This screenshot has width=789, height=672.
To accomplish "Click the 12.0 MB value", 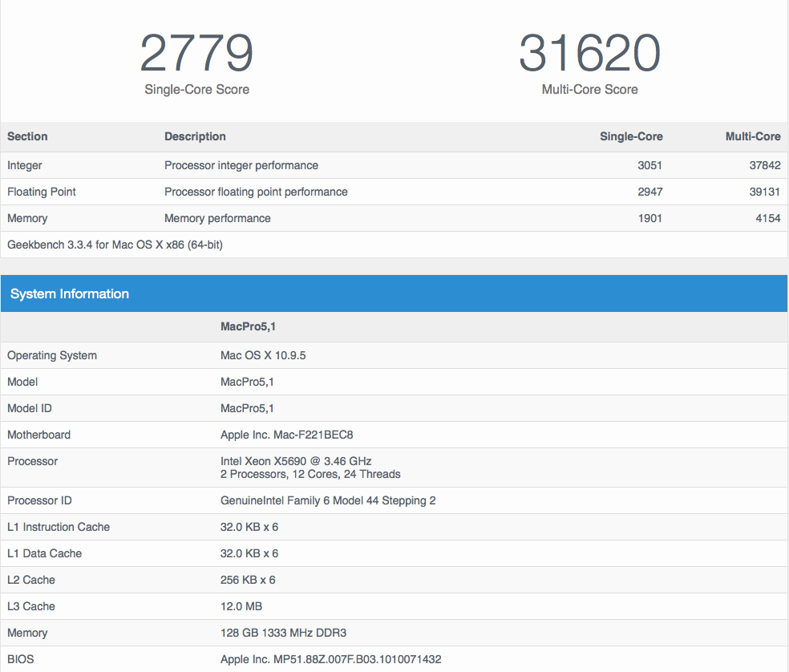I will (x=241, y=606).
